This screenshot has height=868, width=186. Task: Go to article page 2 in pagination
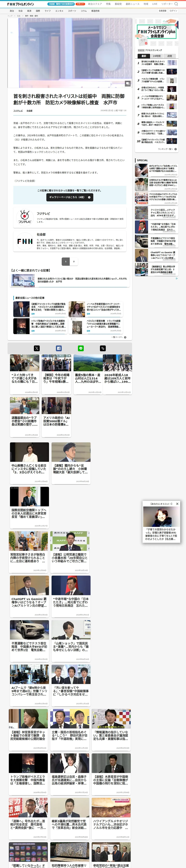74,261
